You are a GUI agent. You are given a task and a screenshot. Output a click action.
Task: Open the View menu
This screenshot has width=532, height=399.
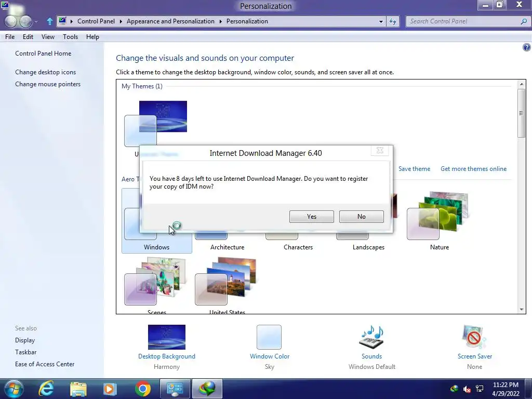click(48, 37)
